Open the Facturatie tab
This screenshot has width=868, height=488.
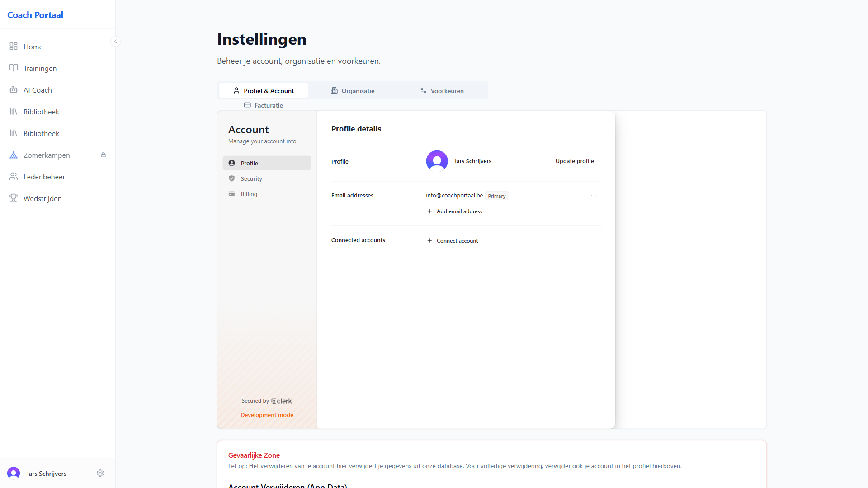(x=264, y=105)
